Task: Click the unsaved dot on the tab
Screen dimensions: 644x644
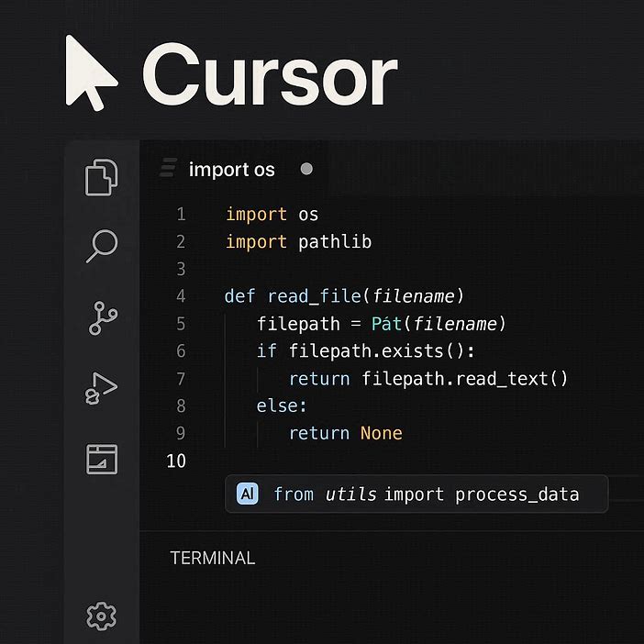Action: (306, 169)
